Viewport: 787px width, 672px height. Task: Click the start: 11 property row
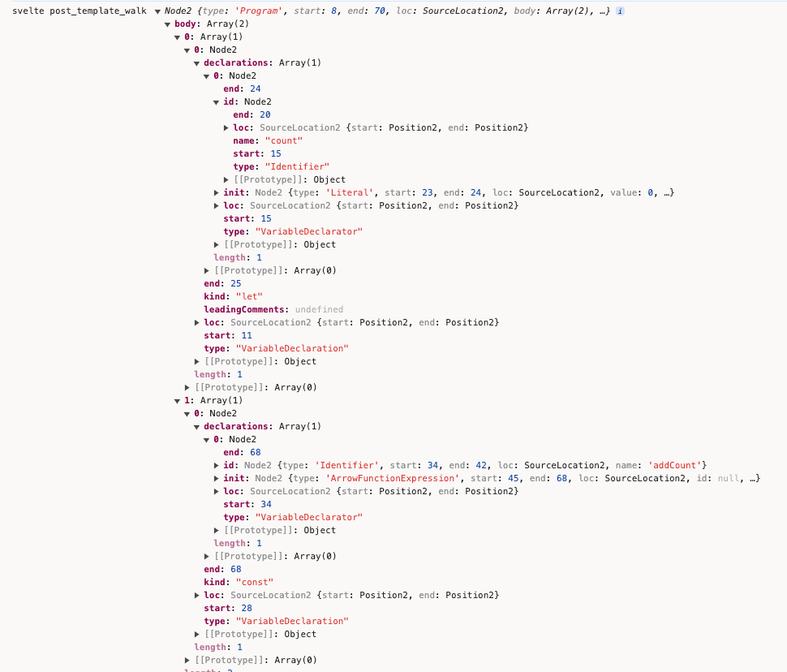click(227, 336)
